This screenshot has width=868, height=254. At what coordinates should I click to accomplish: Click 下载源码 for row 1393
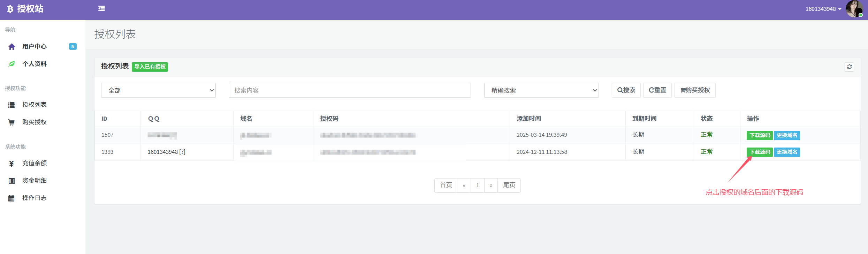[x=760, y=152]
